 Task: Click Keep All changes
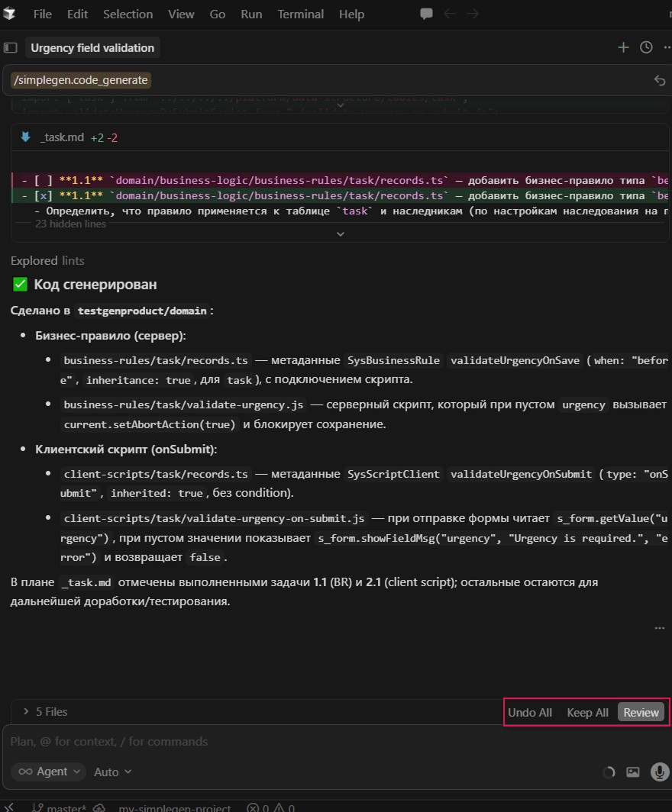click(x=587, y=712)
